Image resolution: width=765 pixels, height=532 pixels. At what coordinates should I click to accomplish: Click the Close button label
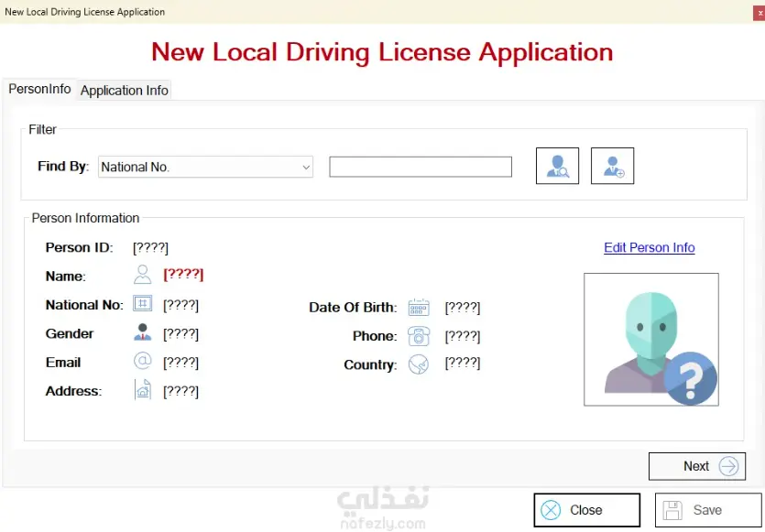pos(586,510)
